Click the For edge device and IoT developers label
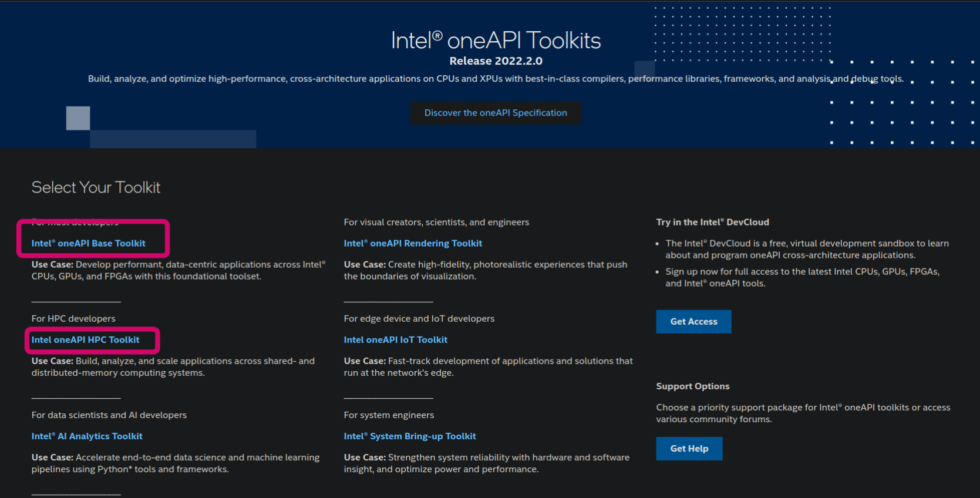Image resolution: width=980 pixels, height=498 pixels. [x=419, y=318]
